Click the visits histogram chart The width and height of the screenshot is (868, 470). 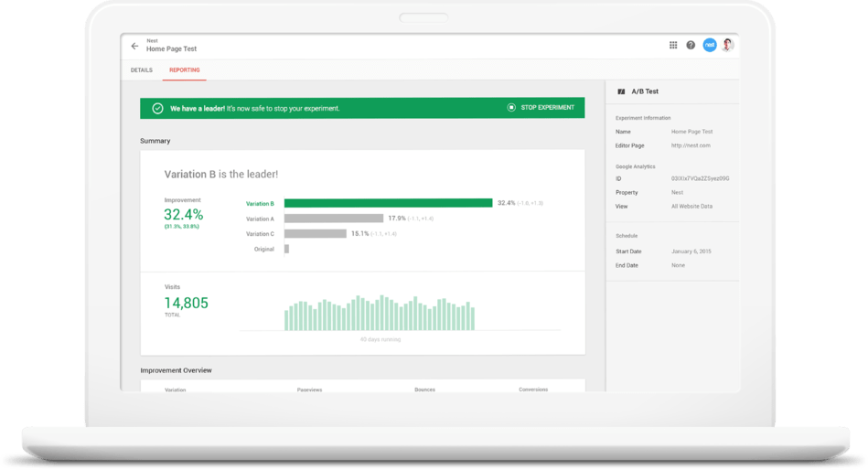380,314
